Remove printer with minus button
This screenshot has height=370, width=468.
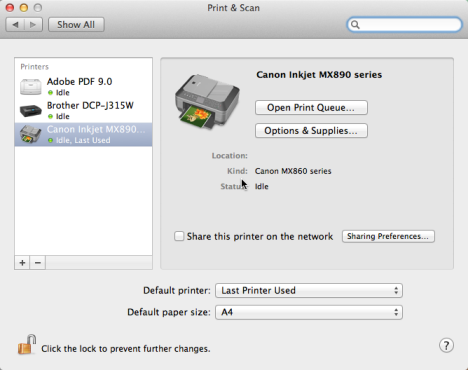click(38, 263)
